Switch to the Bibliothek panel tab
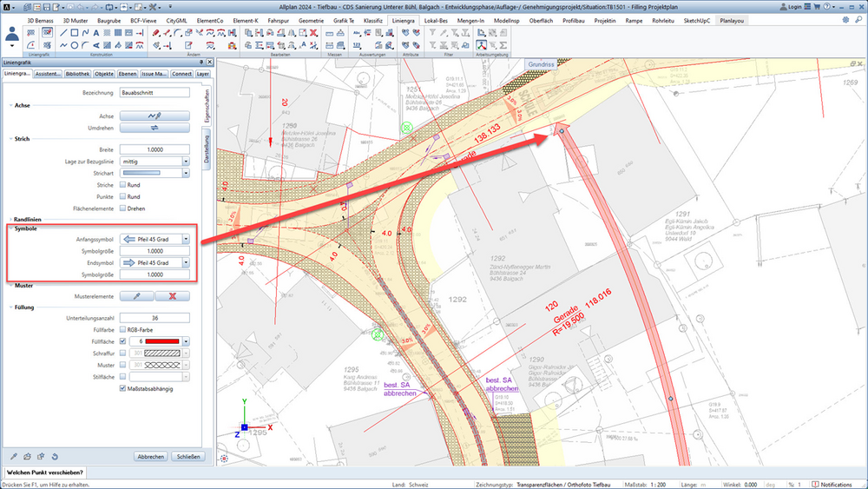Screen dimensions: 868x489 pyautogui.click(x=77, y=74)
